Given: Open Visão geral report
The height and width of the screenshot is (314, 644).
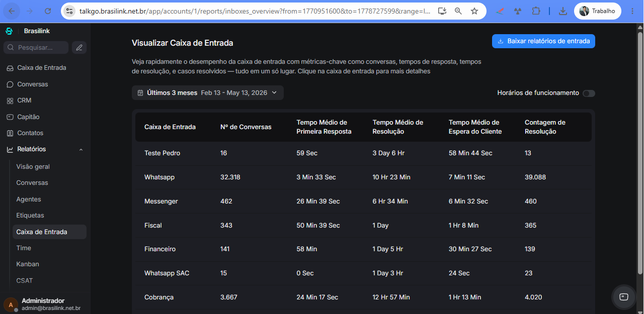Looking at the screenshot, I should pos(33,167).
